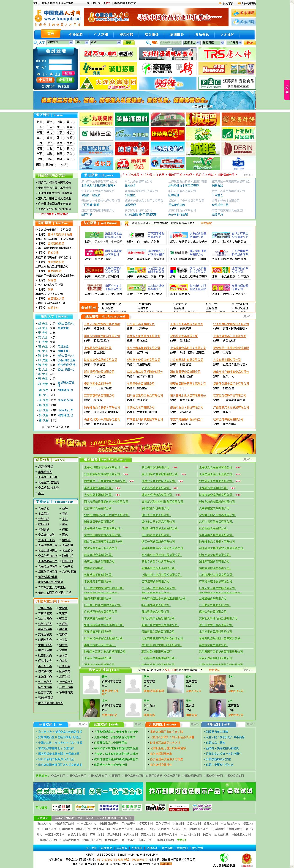Click the 忘记密码? link
The image size is (294, 868).
48,86
